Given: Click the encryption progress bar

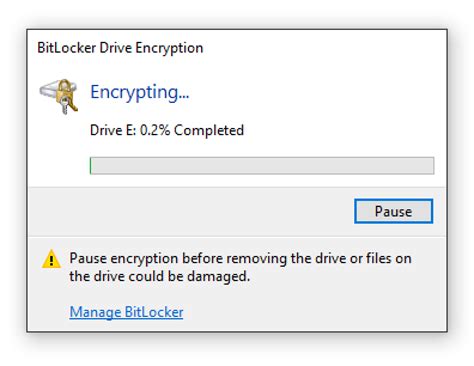Looking at the screenshot, I should tap(262, 166).
